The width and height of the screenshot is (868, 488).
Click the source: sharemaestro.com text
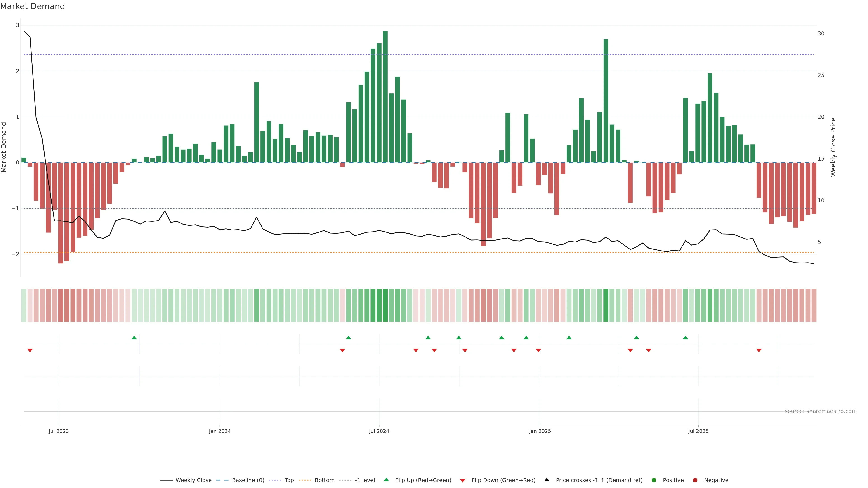[821, 411]
